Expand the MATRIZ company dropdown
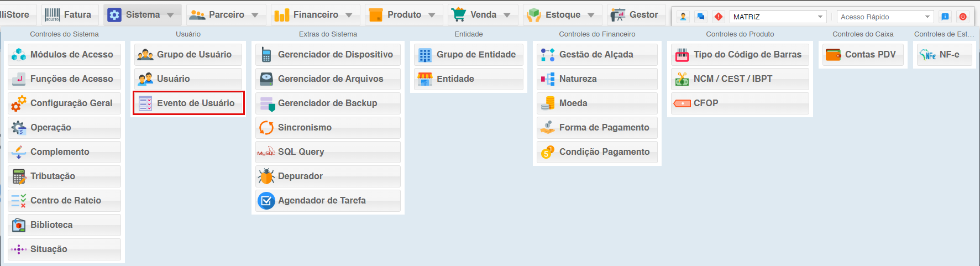 click(x=778, y=17)
